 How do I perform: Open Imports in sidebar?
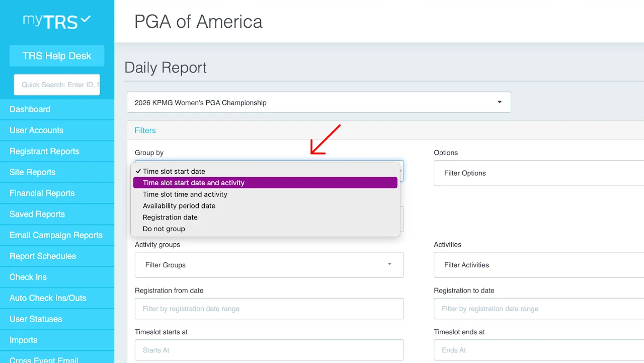click(x=57, y=340)
